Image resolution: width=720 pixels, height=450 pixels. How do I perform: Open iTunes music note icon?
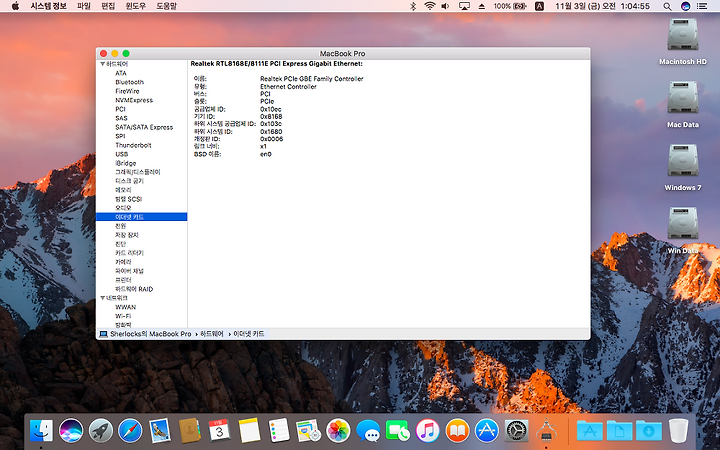pos(428,431)
